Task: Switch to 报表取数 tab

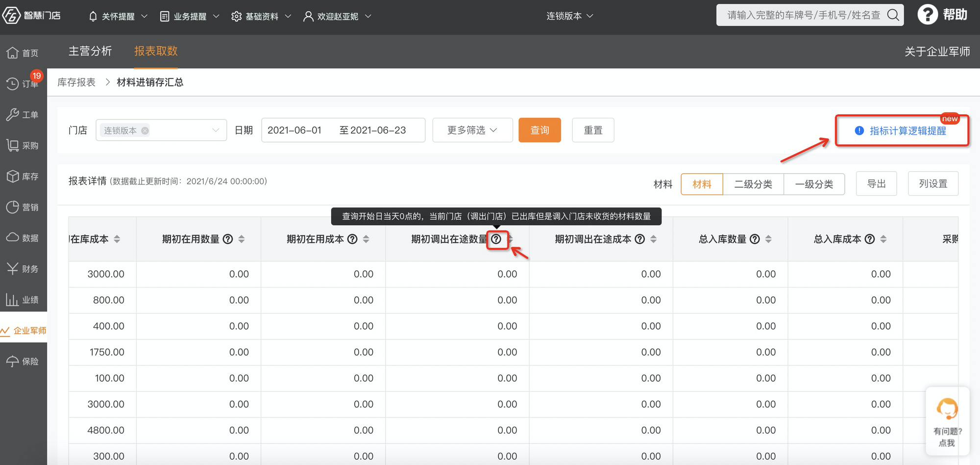Action: 156,51
